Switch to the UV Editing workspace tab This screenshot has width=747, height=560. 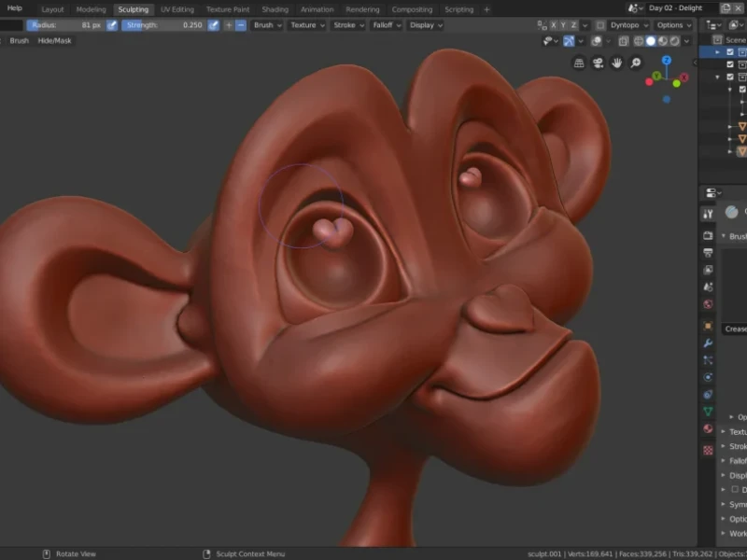pyautogui.click(x=177, y=9)
